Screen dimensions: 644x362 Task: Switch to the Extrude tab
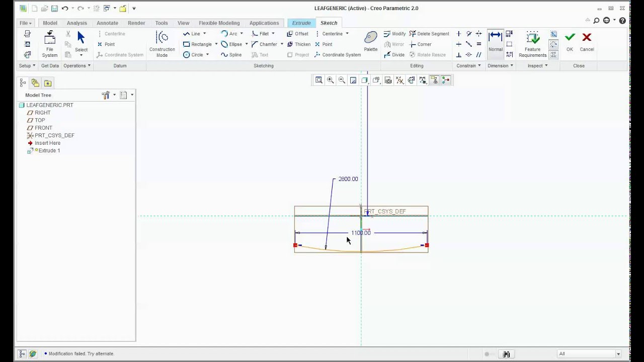tap(301, 23)
